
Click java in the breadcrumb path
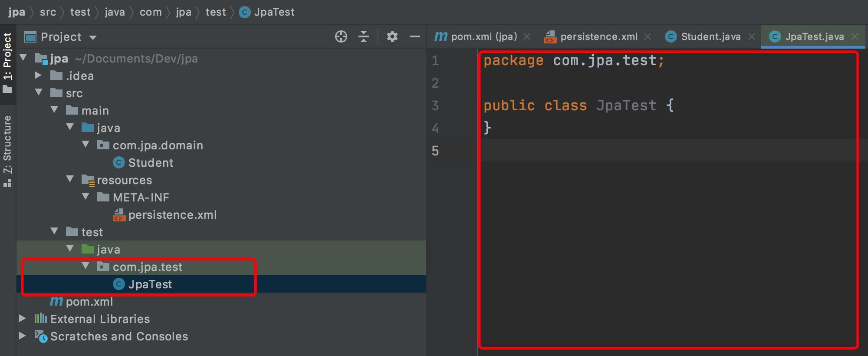tap(115, 12)
